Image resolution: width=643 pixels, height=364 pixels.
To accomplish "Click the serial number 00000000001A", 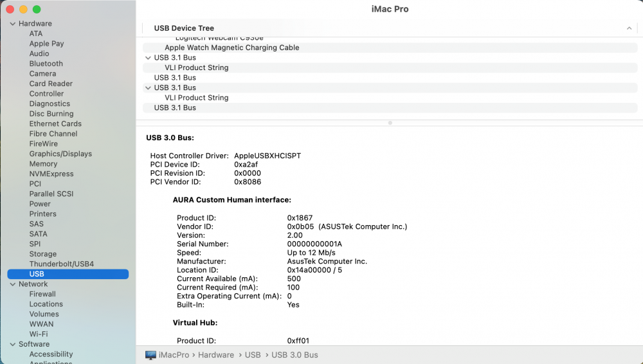I will tap(314, 244).
